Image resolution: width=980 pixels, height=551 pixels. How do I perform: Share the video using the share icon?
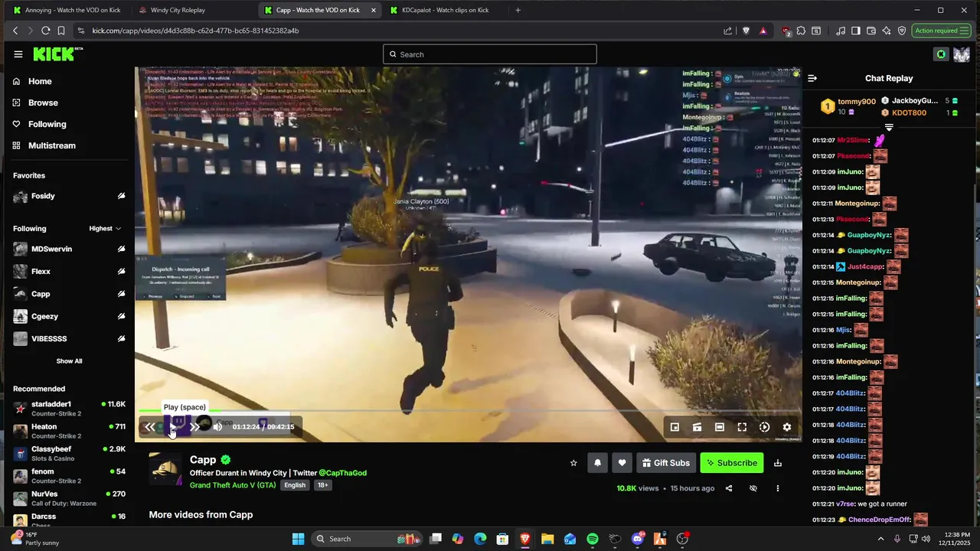click(x=729, y=488)
